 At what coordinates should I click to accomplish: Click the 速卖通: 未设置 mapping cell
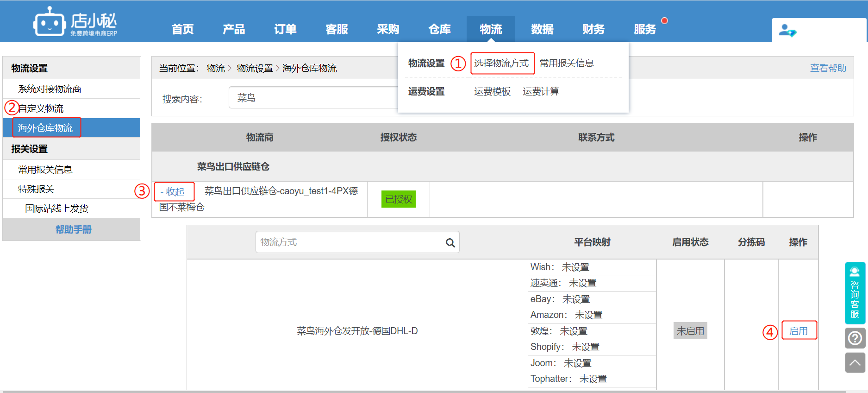tap(592, 283)
